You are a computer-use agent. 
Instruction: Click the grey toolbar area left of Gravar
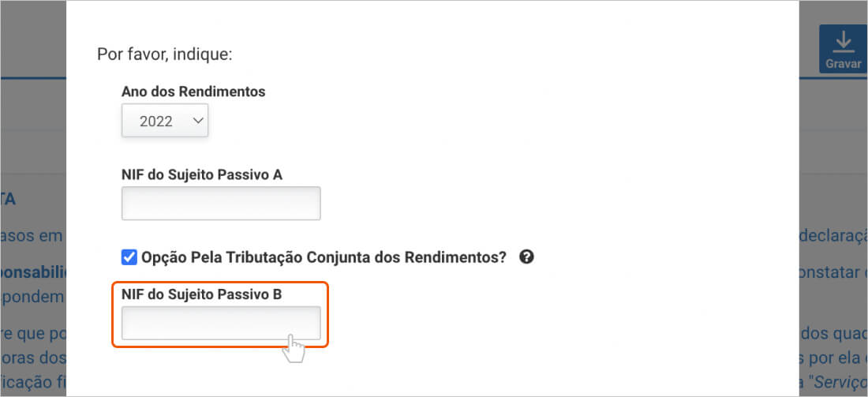click(808, 47)
